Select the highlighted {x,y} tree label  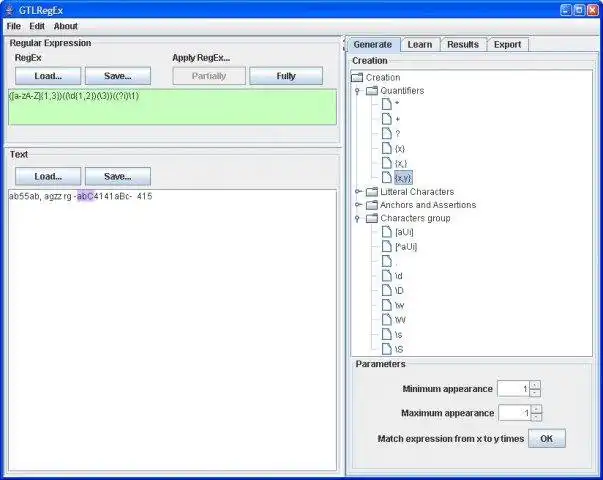click(x=403, y=178)
